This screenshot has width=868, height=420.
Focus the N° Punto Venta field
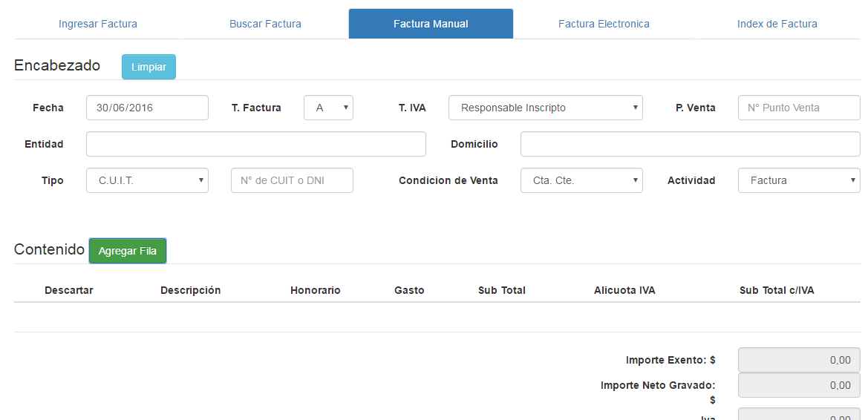798,108
